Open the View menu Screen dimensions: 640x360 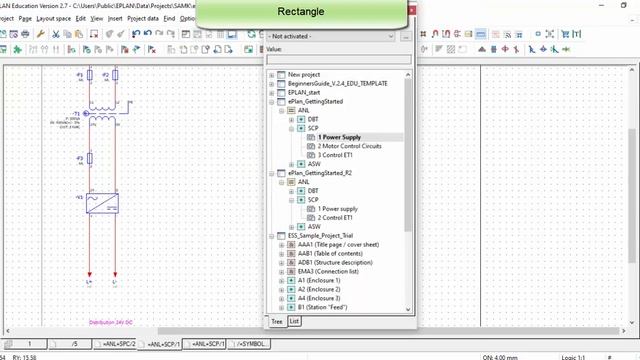pos(97,18)
